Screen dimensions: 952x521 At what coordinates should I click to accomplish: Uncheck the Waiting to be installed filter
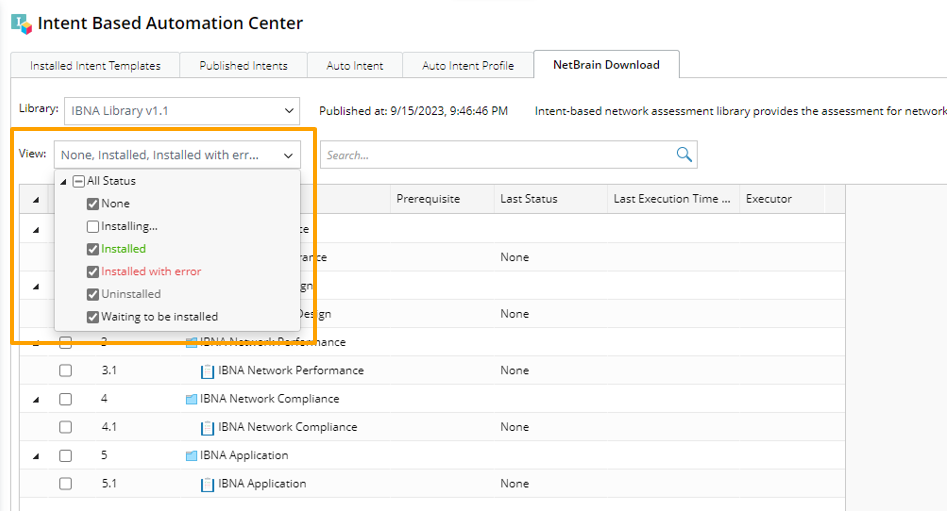93,317
